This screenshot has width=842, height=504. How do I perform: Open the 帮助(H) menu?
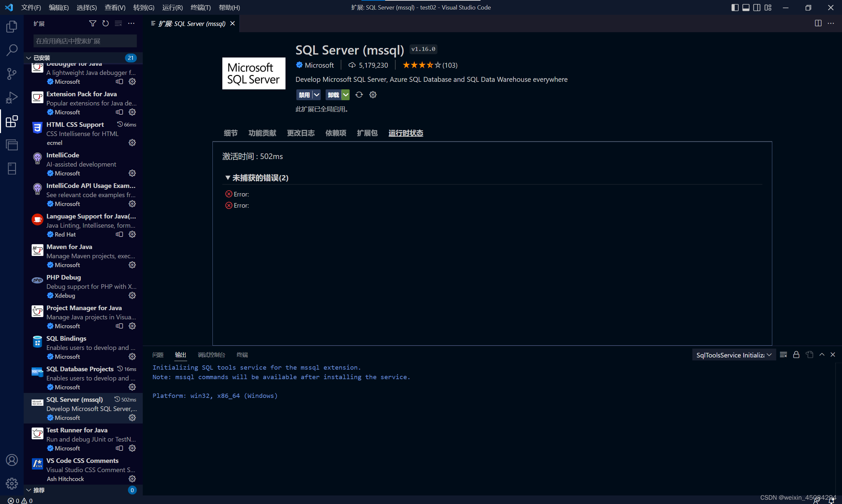229,7
